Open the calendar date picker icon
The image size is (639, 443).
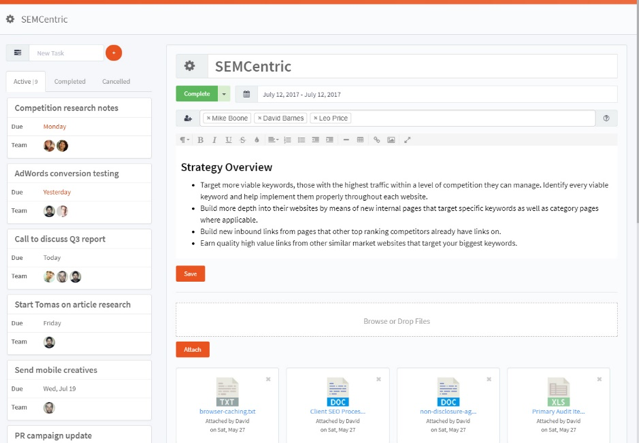point(247,94)
